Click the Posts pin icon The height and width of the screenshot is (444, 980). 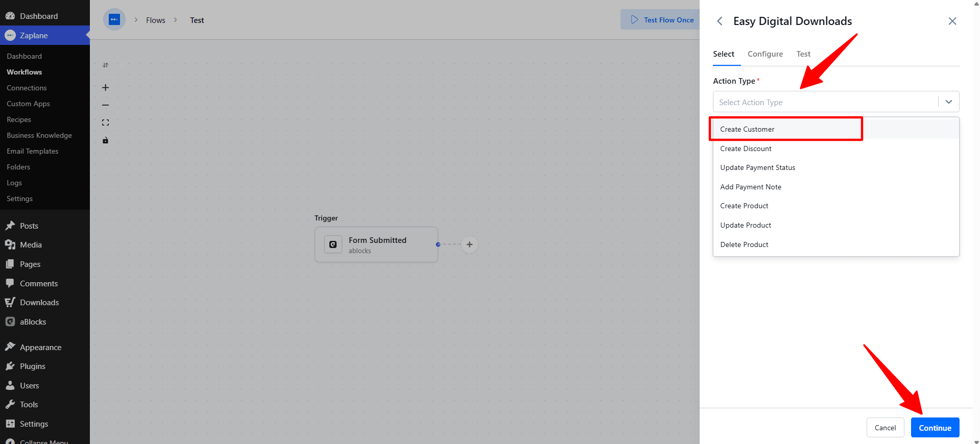pyautogui.click(x=10, y=226)
